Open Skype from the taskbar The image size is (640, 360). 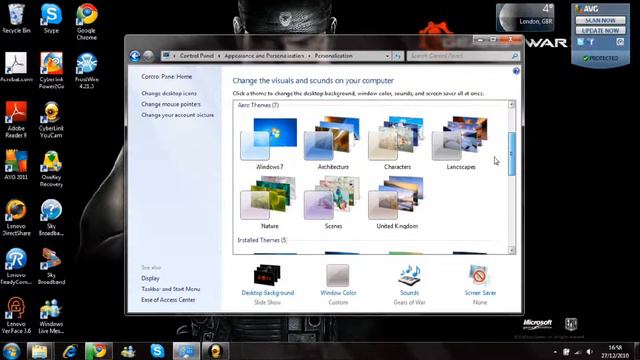(x=157, y=351)
